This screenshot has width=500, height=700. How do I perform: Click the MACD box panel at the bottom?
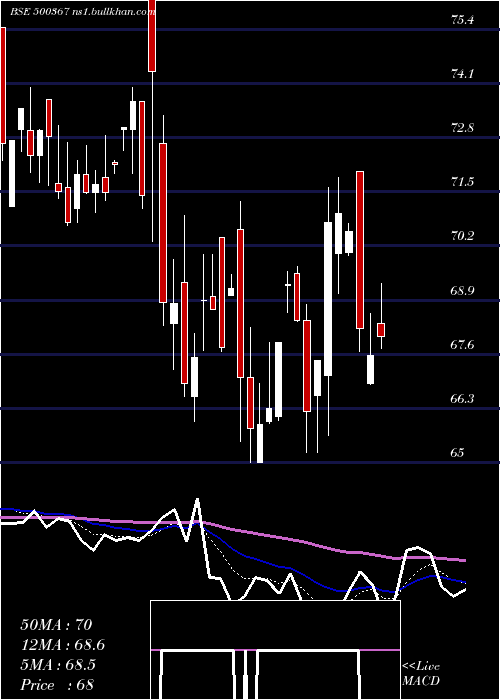[x=275, y=650]
